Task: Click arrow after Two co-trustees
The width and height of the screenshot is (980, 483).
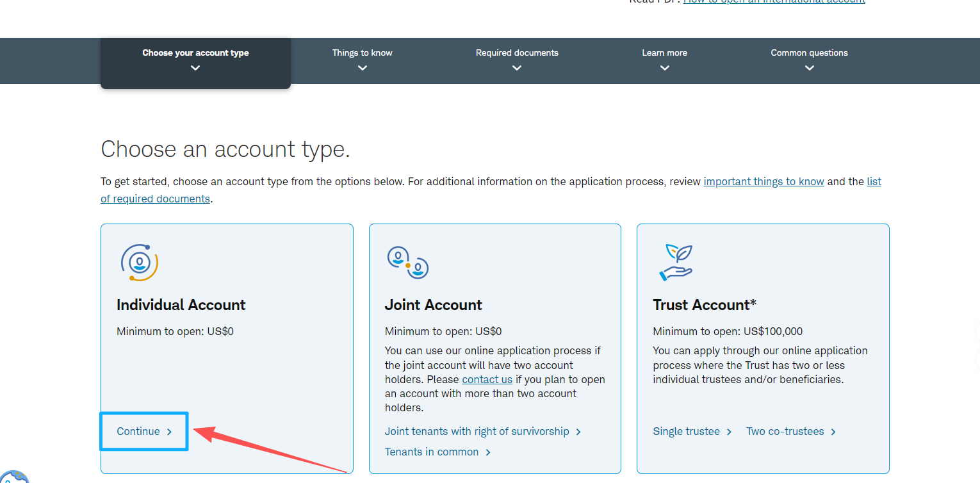Action: tap(833, 432)
